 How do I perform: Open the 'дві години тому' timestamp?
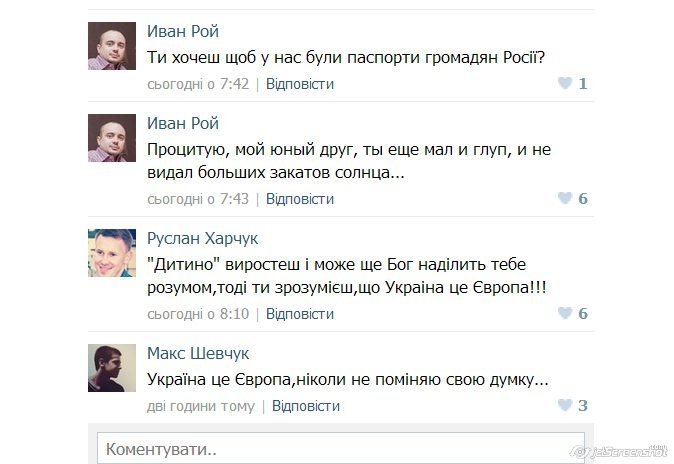click(x=201, y=406)
